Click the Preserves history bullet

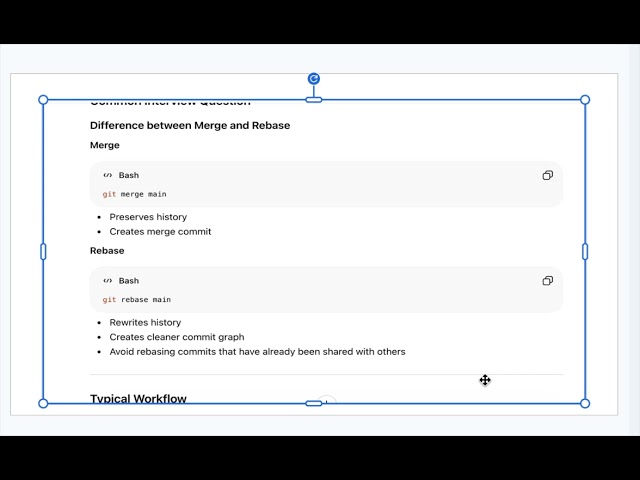click(148, 217)
